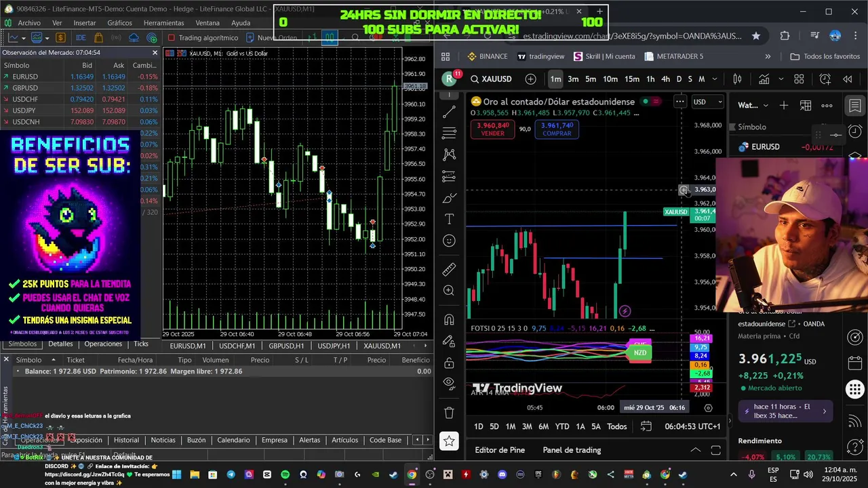This screenshot has width=868, height=488.
Task: Open the emoji icons tool in TradingView
Action: (x=449, y=241)
